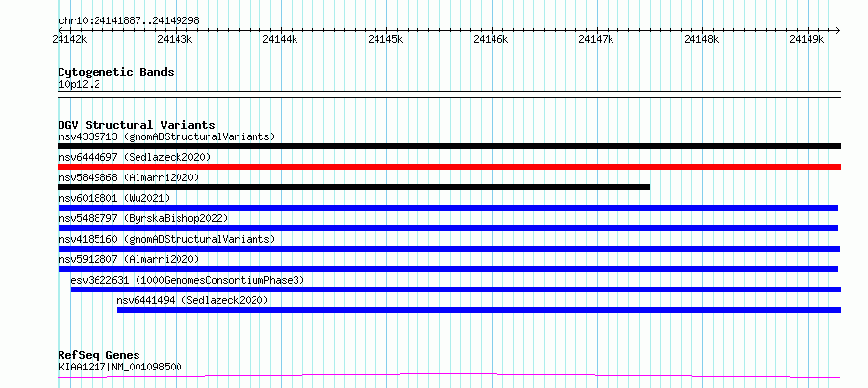Click the RefSeq Genes track title
The image size is (868, 388).
point(99,355)
